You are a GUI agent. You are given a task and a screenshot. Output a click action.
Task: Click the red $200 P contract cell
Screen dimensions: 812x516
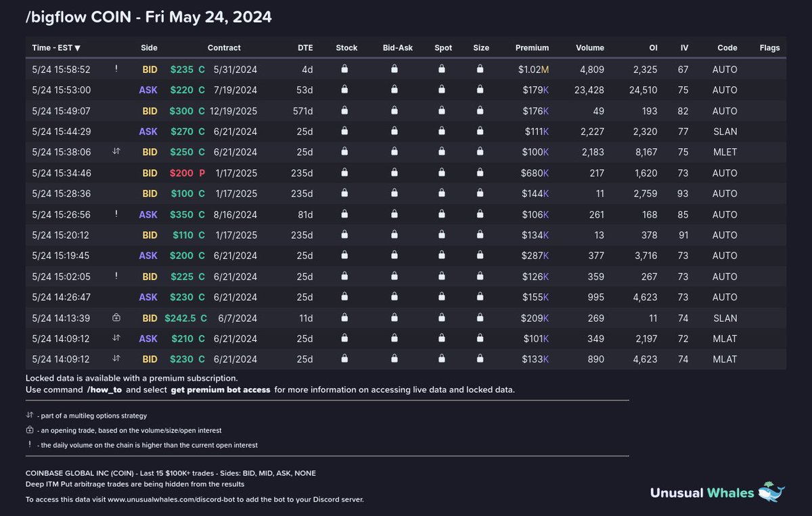[x=187, y=172]
